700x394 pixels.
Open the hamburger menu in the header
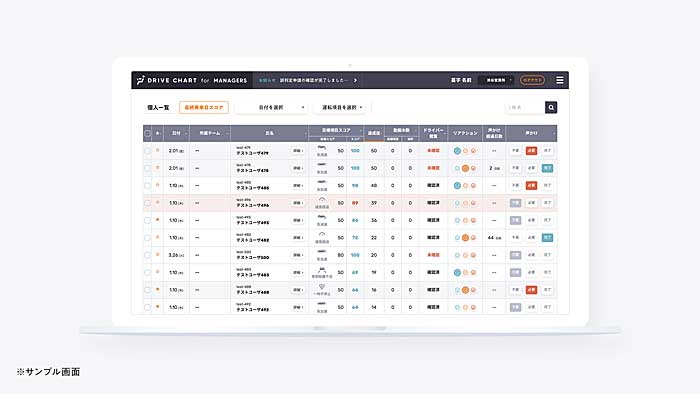click(x=559, y=80)
